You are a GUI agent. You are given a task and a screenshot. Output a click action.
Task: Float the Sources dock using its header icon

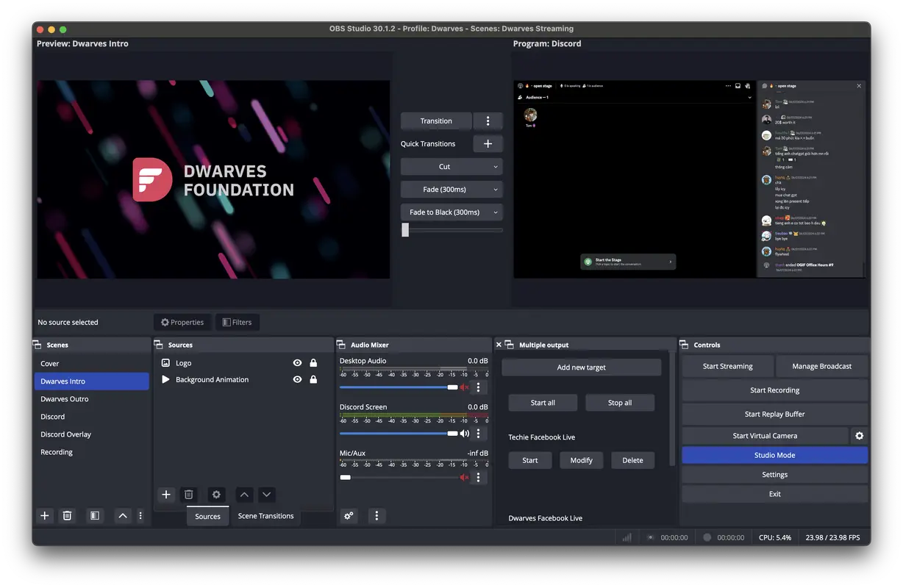[157, 345]
